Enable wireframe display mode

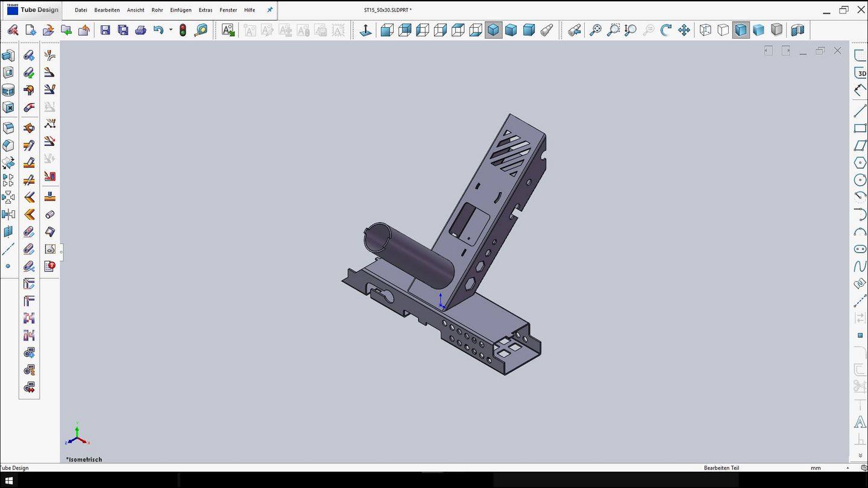point(706,30)
